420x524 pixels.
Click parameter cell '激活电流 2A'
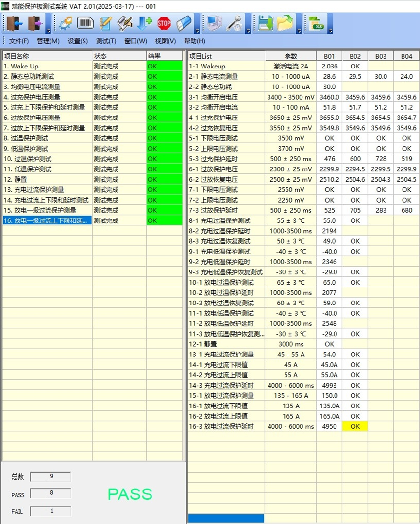(x=291, y=66)
